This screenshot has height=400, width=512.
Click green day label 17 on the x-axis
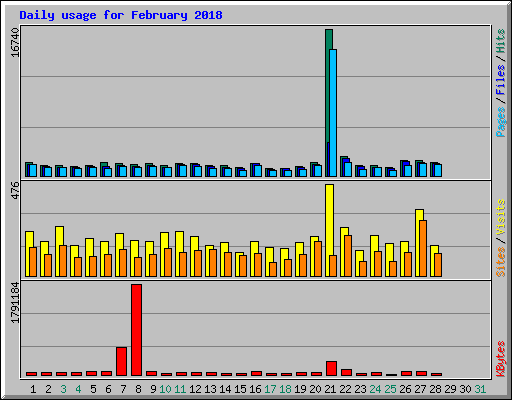[x=270, y=389]
